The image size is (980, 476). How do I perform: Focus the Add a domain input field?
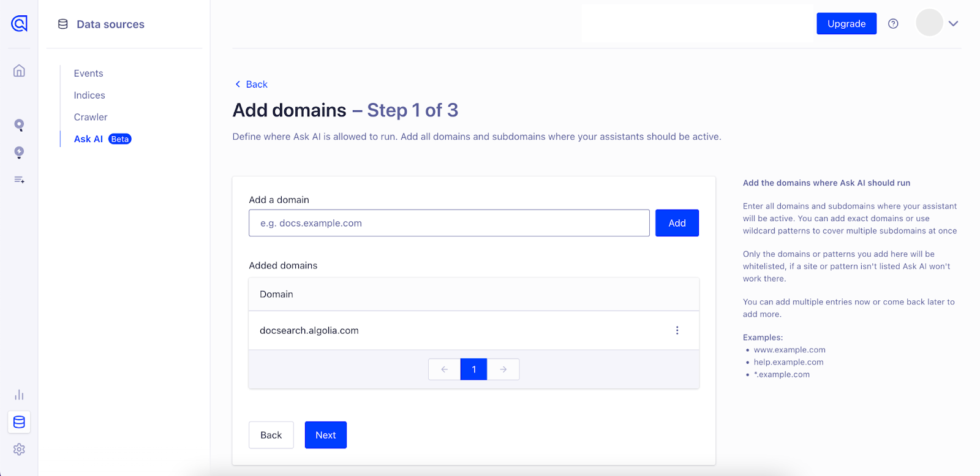pos(449,223)
